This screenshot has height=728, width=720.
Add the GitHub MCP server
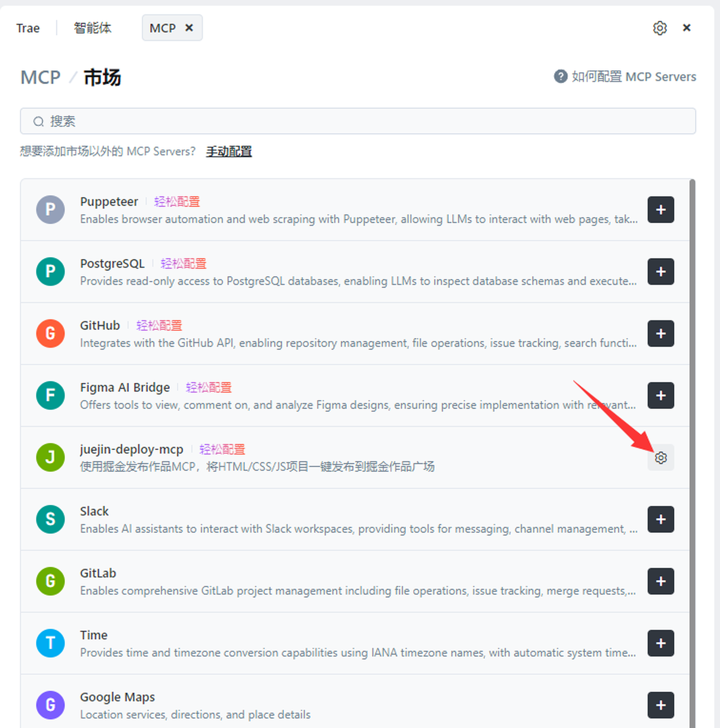661,334
